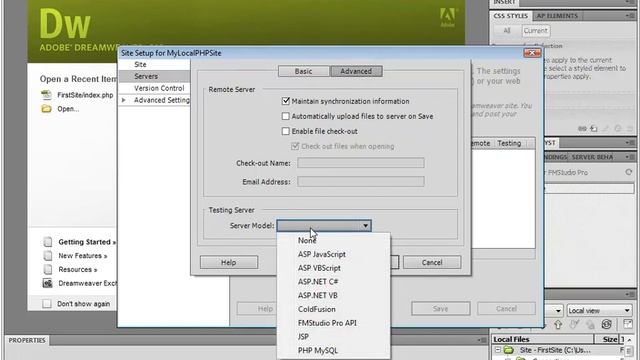Choose PHP MySQL server model
This screenshot has width=640, height=360.
pos(318,351)
